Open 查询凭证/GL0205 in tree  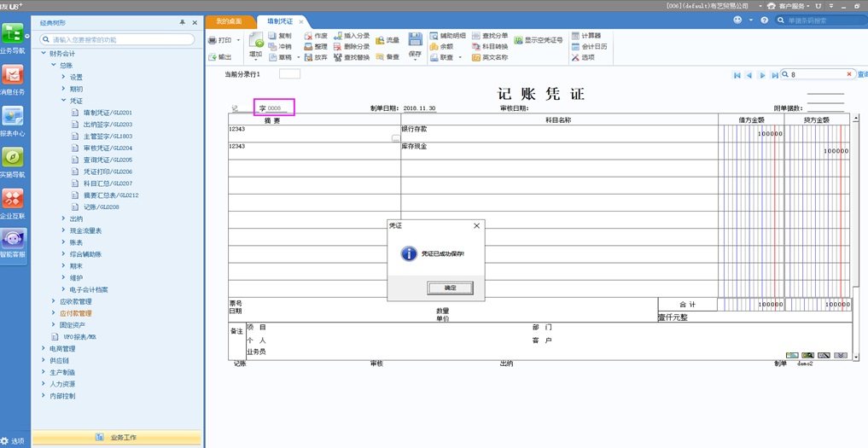[108, 160]
